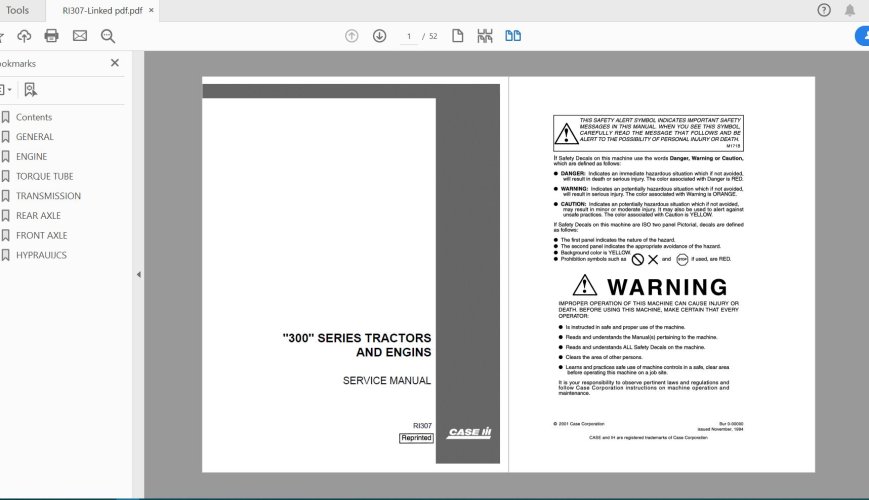Click the upload to cloud icon
This screenshot has height=500, width=869.
tap(24, 36)
